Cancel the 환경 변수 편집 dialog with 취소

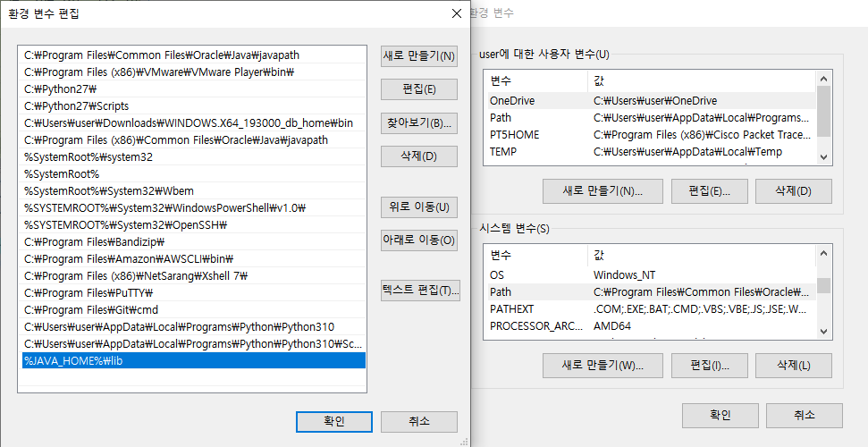click(419, 421)
